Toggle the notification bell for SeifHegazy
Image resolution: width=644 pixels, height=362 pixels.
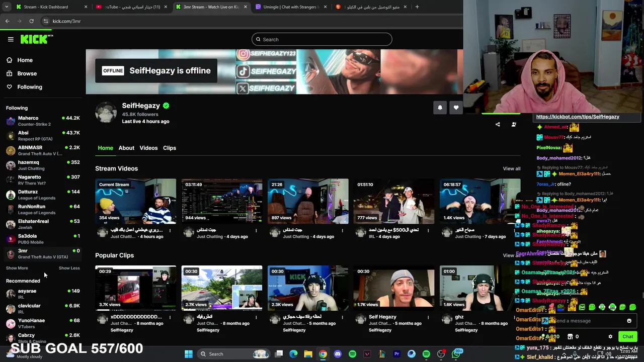tap(440, 108)
